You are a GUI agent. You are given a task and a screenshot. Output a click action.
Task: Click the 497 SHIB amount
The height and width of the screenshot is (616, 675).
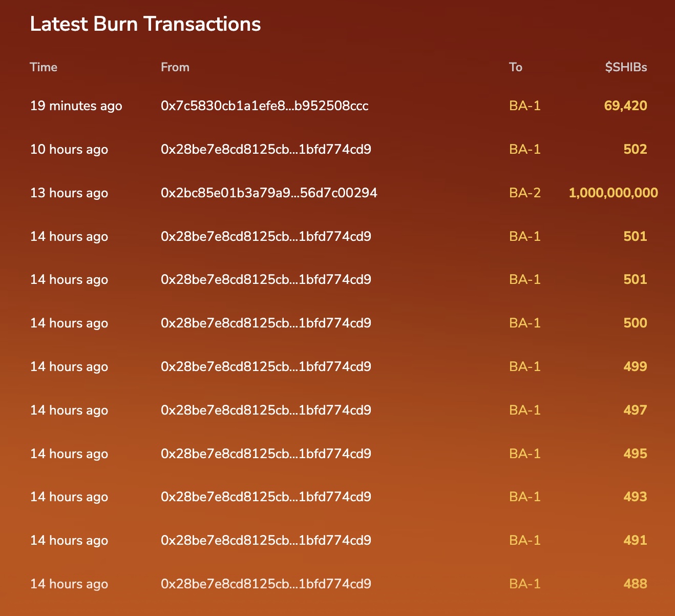pos(636,410)
